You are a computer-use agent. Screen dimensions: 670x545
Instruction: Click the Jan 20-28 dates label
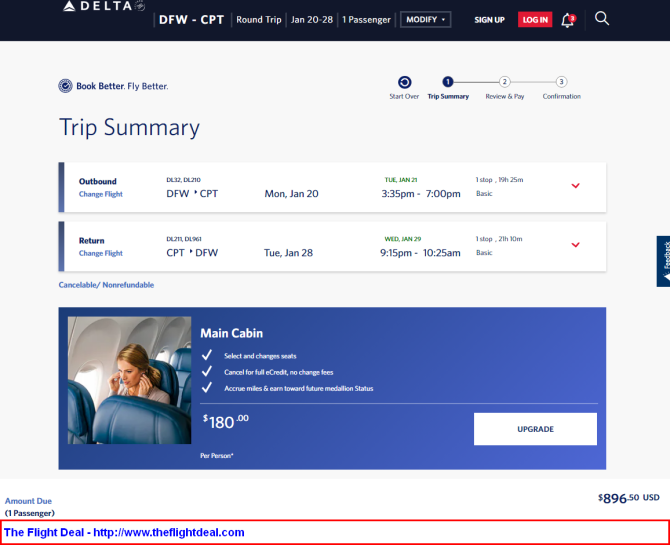click(312, 20)
